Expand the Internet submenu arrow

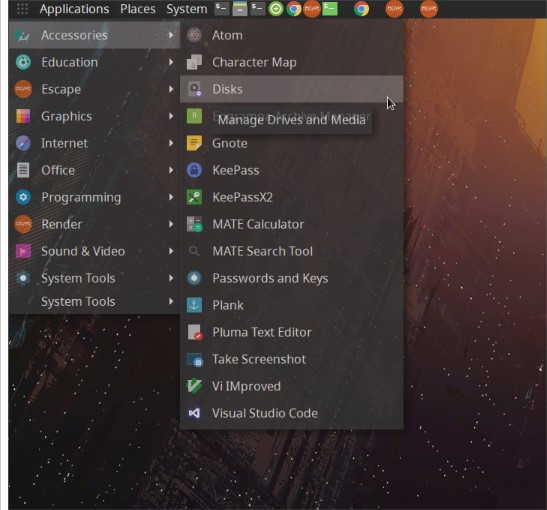coord(171,143)
